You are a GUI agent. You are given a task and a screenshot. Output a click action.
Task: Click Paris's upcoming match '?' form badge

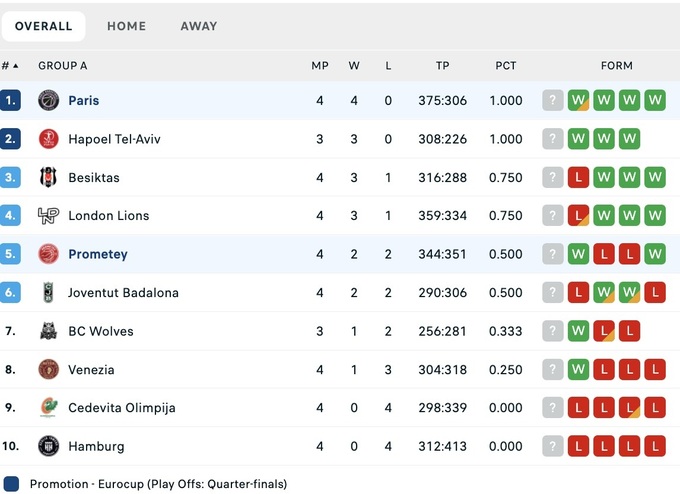pyautogui.click(x=553, y=101)
